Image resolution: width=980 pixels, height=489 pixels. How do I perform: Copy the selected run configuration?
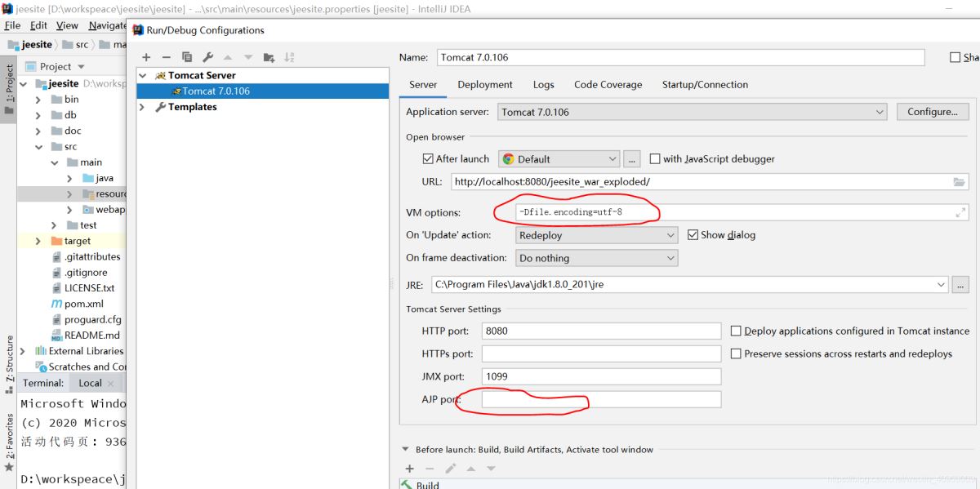(187, 57)
